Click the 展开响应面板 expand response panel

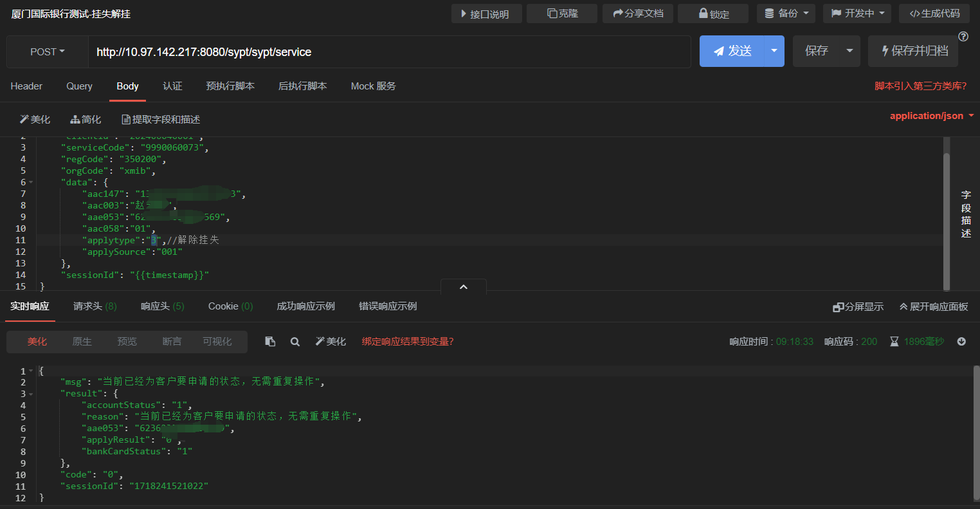[934, 307]
